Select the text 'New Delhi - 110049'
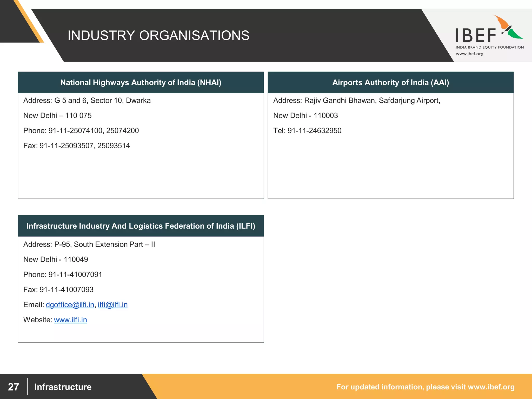 [56, 260]
